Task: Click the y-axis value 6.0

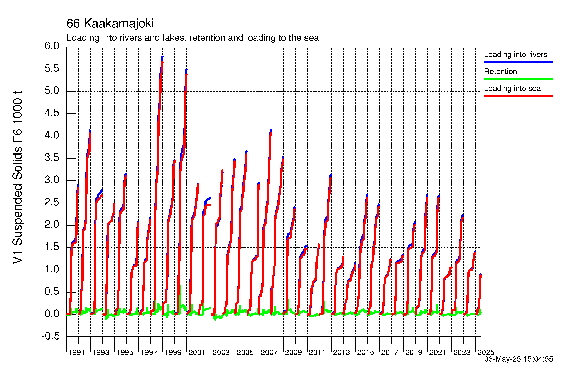Action: click(52, 46)
